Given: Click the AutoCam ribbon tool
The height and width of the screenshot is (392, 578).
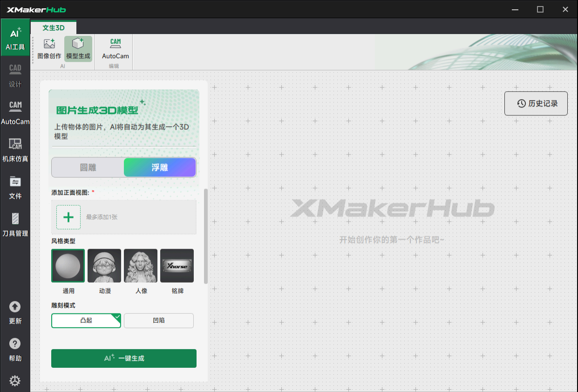Looking at the screenshot, I should [116, 49].
